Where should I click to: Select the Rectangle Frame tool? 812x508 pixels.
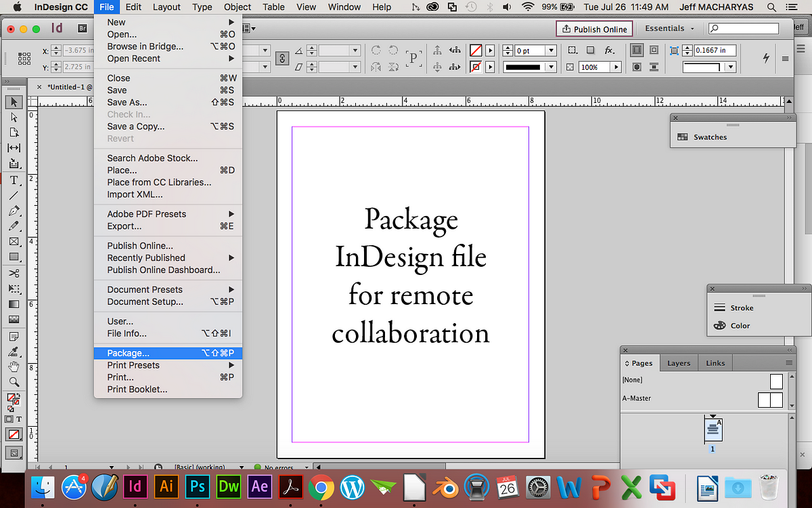[14, 241]
